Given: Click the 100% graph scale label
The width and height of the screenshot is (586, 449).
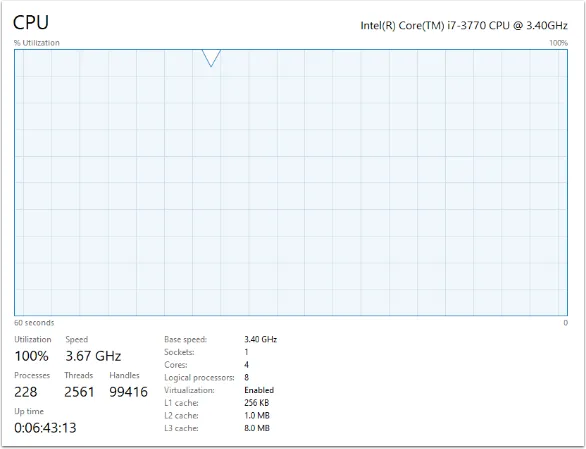Looking at the screenshot, I should click(558, 43).
